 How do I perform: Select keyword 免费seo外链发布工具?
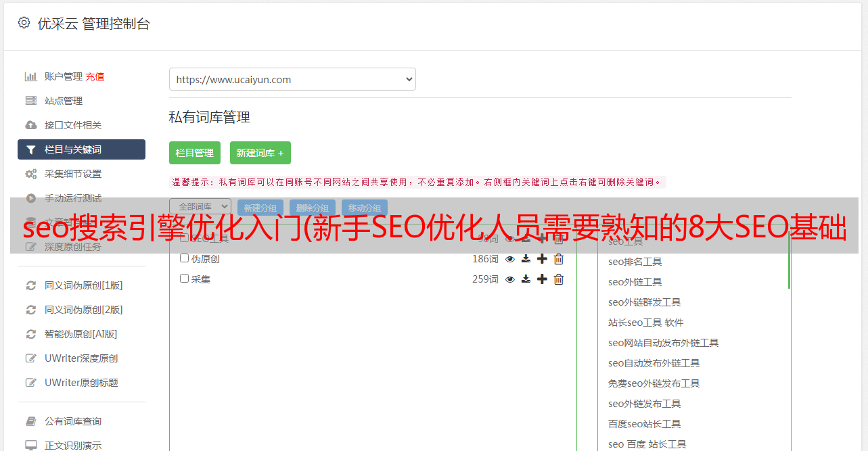[x=654, y=383]
